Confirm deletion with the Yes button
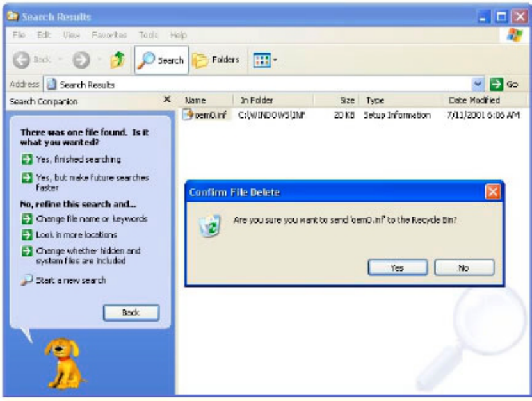532x401 pixels. tap(398, 268)
